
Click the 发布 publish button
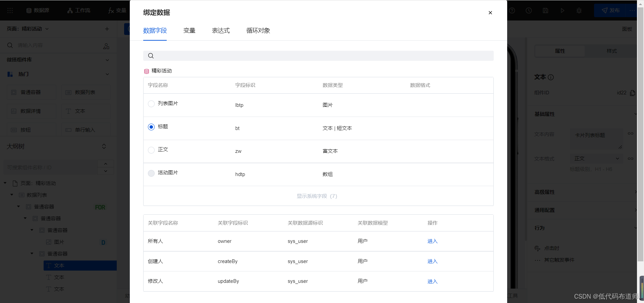[610, 10]
